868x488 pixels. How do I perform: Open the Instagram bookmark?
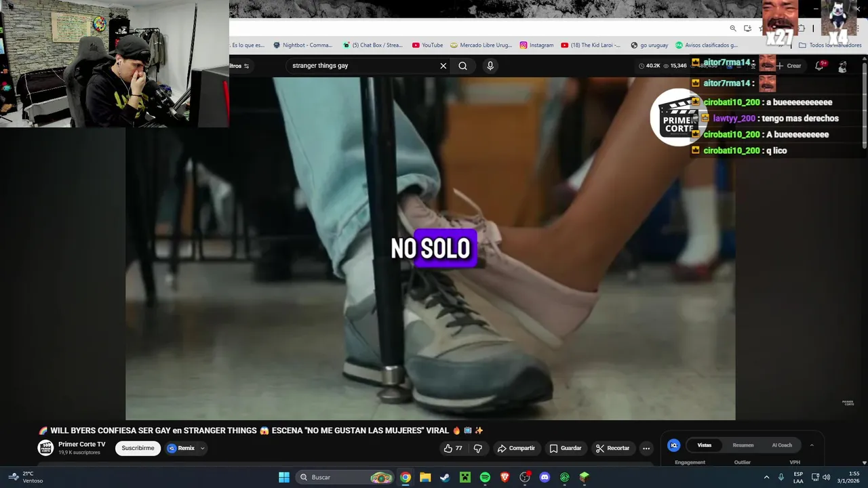(x=536, y=45)
